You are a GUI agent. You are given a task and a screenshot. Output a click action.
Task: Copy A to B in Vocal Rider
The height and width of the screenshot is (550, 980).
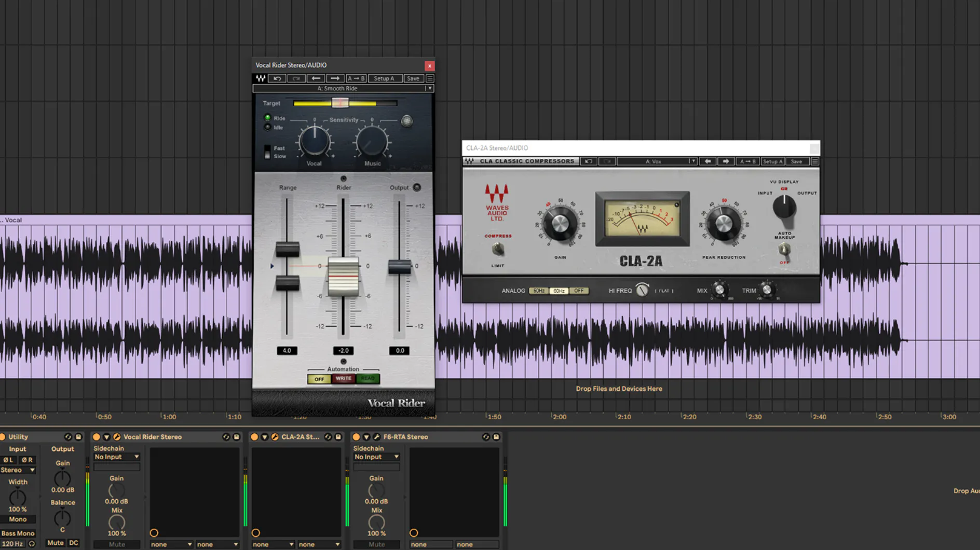point(356,78)
